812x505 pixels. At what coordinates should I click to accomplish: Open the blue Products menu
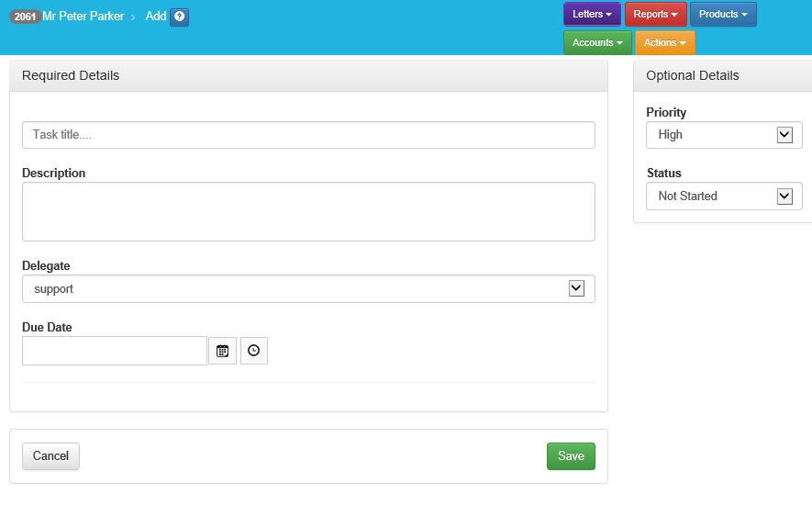pyautogui.click(x=723, y=15)
